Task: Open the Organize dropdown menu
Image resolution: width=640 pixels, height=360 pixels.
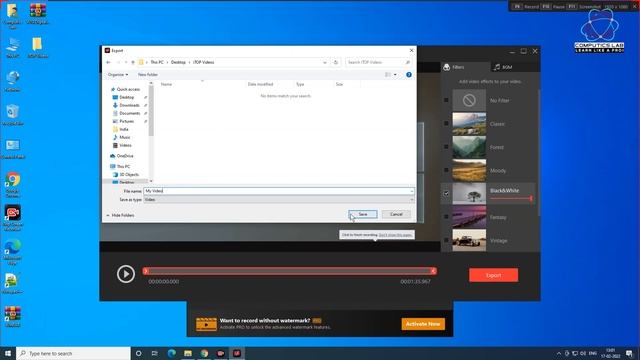Action: coord(118,75)
